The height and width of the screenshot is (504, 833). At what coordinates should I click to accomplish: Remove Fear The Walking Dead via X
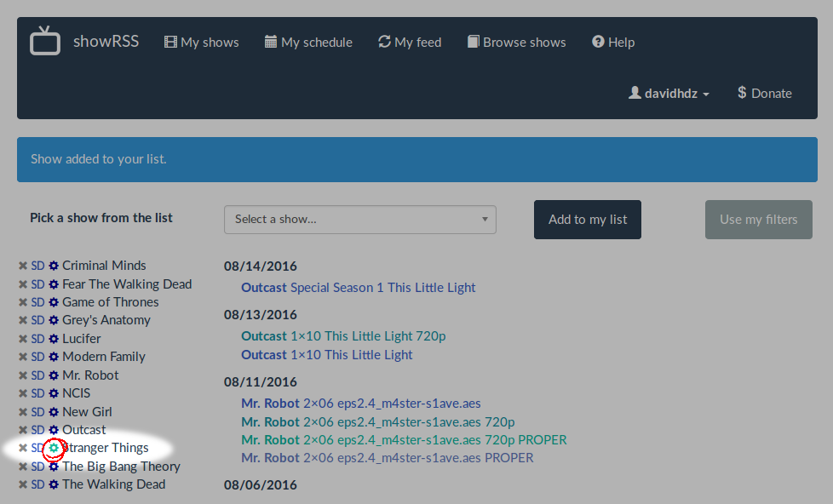23,284
